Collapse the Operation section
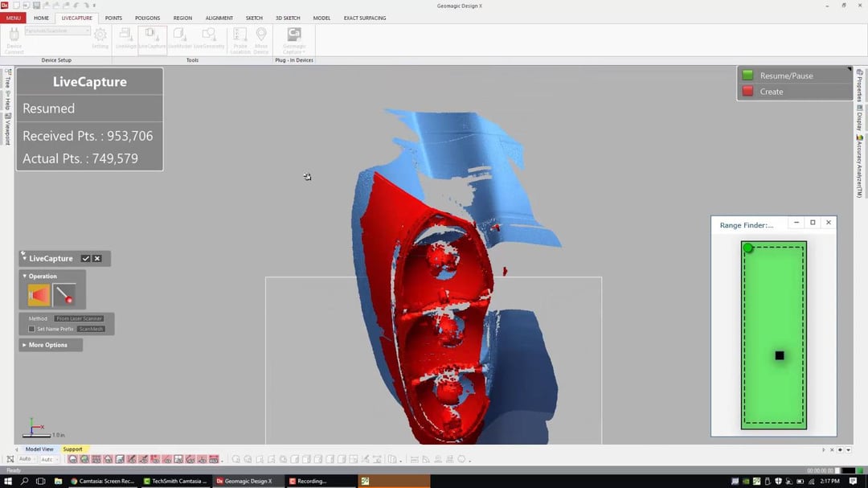This screenshot has width=868, height=488. coord(40,276)
